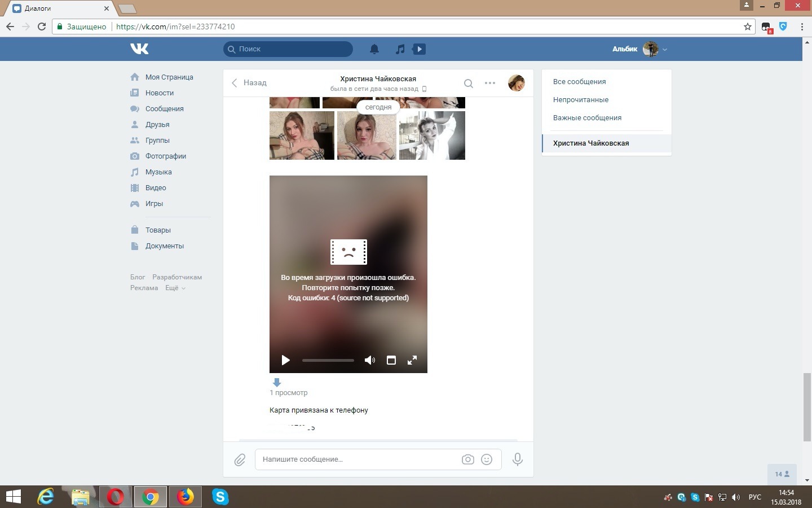The width and height of the screenshot is (812, 508).
Task: Open the black-and-white photo thumbnail
Action: [x=432, y=135]
